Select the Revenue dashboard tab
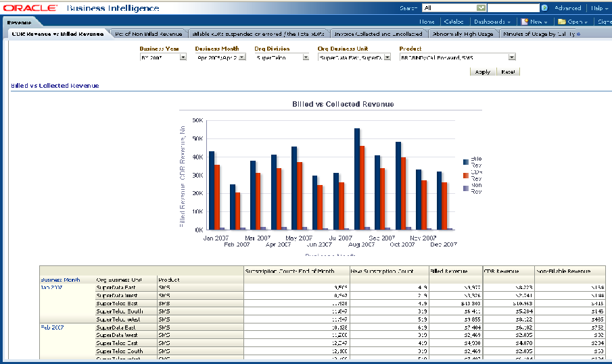This screenshot has width=612, height=364. (x=19, y=22)
